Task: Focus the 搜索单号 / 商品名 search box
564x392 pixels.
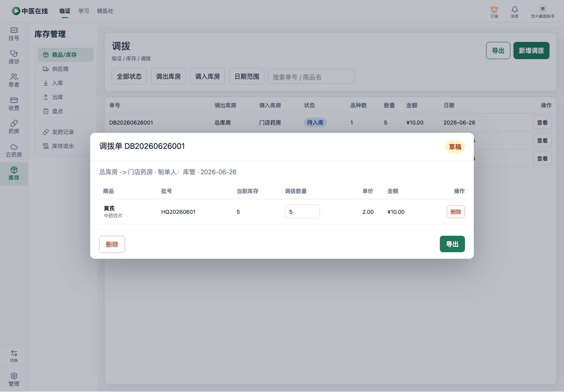Action: (311, 77)
